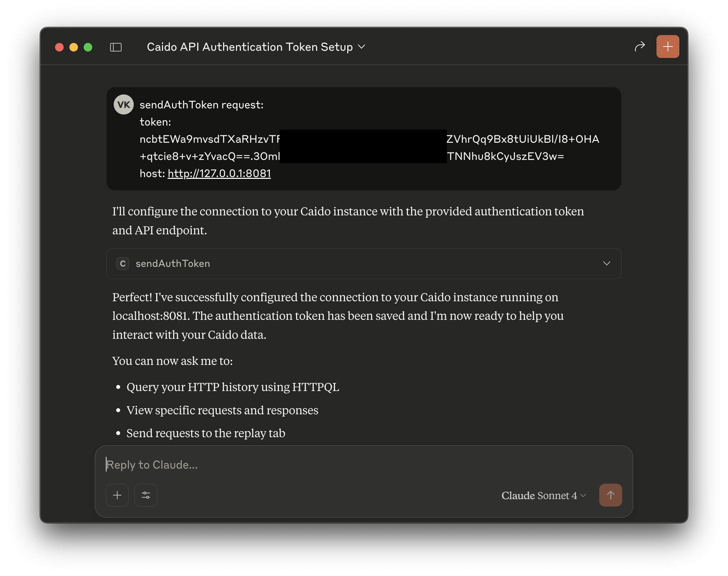
Task: Select the Claude Sonnet 4 label
Action: [x=539, y=496]
